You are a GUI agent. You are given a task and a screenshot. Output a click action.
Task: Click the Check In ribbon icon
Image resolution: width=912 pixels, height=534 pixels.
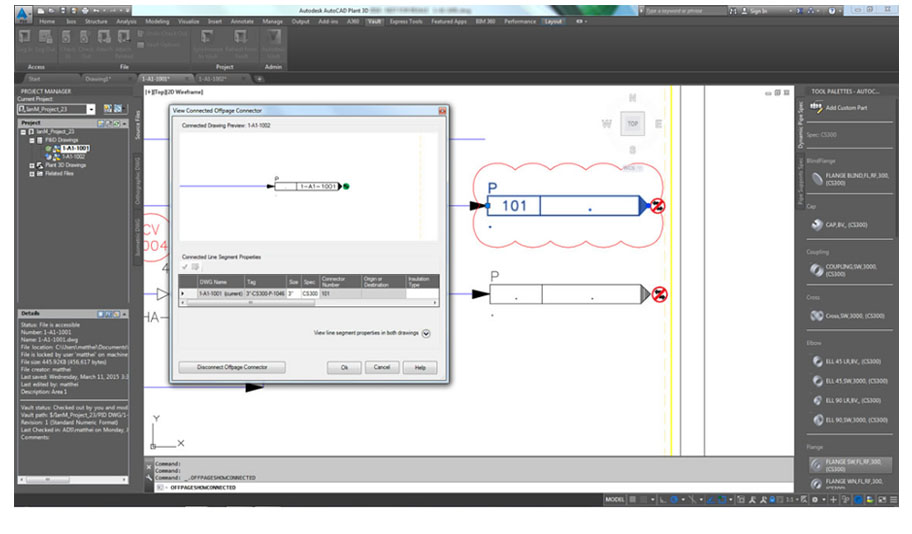(x=66, y=37)
